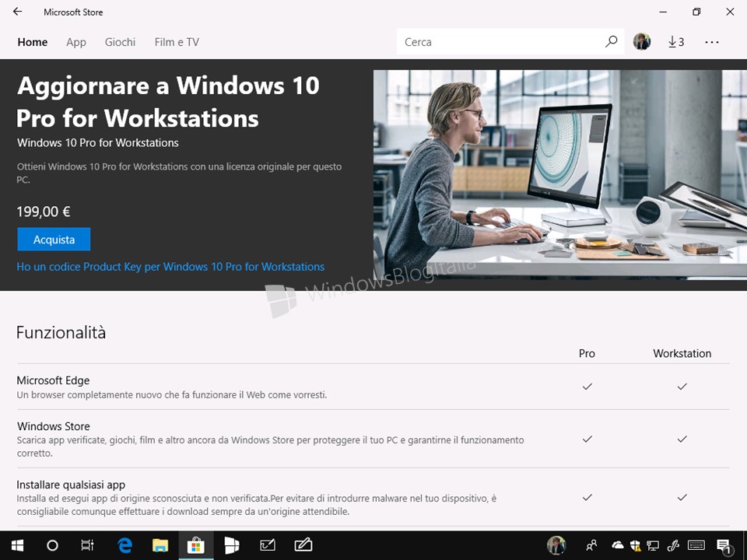747x560 pixels.
Task: Open the white window app next to Store on taskbar
Action: (232, 545)
